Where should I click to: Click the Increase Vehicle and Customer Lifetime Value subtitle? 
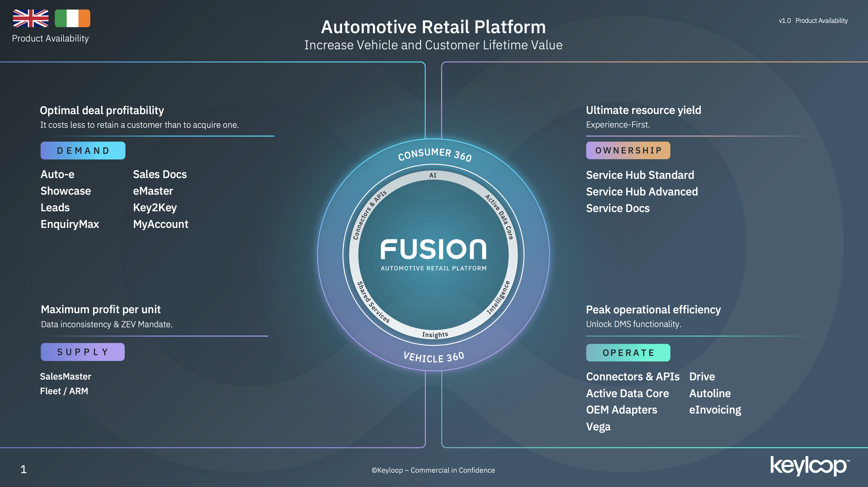pyautogui.click(x=433, y=45)
